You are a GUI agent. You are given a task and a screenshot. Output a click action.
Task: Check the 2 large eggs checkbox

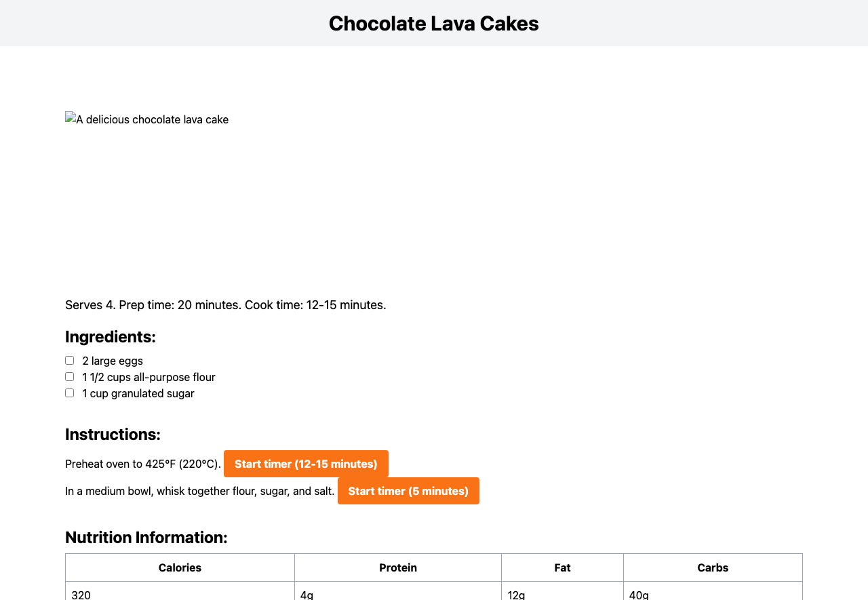(69, 361)
